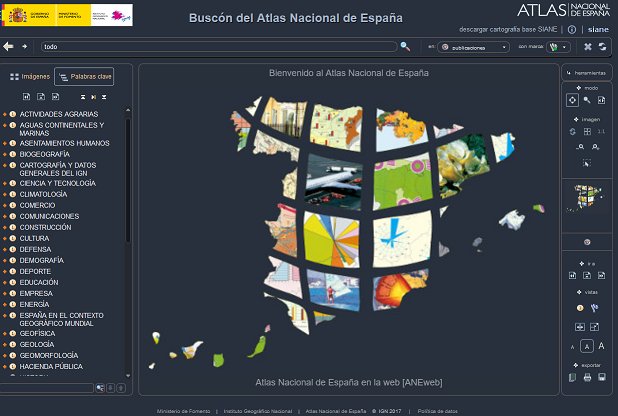Select the HACIENDA PÚBLICA keyword

coord(51,366)
